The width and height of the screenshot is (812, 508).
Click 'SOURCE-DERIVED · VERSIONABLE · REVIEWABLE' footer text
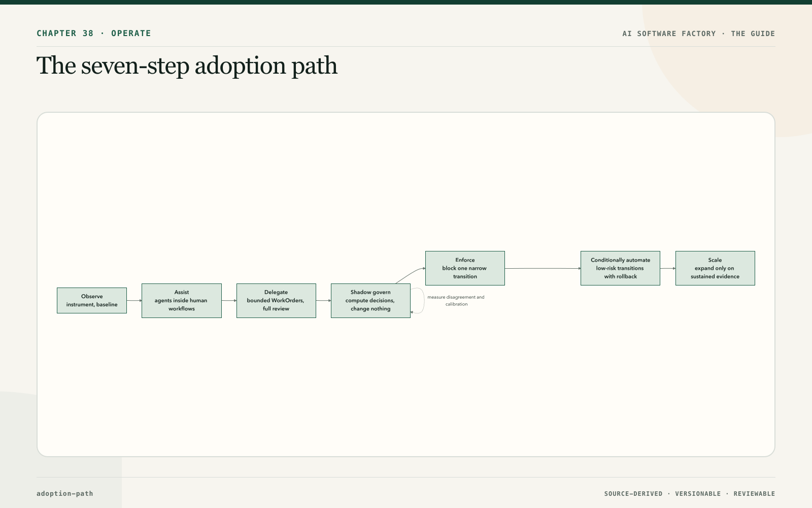[x=690, y=494]
